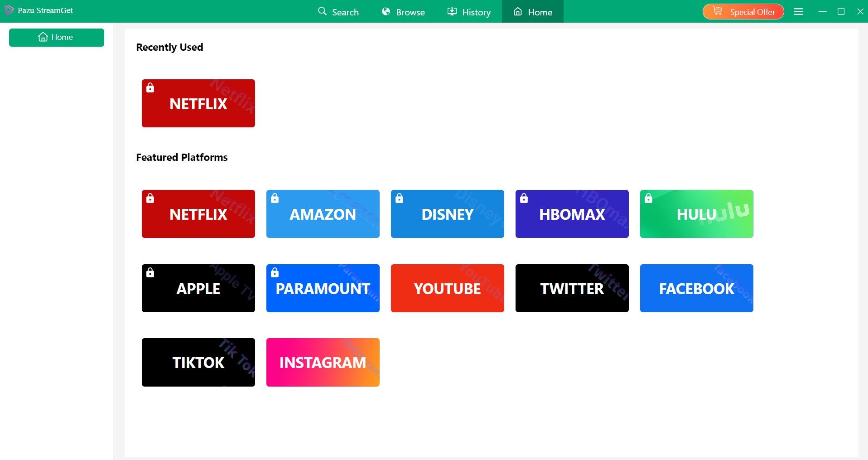Switch to the Browse tab

click(x=403, y=12)
